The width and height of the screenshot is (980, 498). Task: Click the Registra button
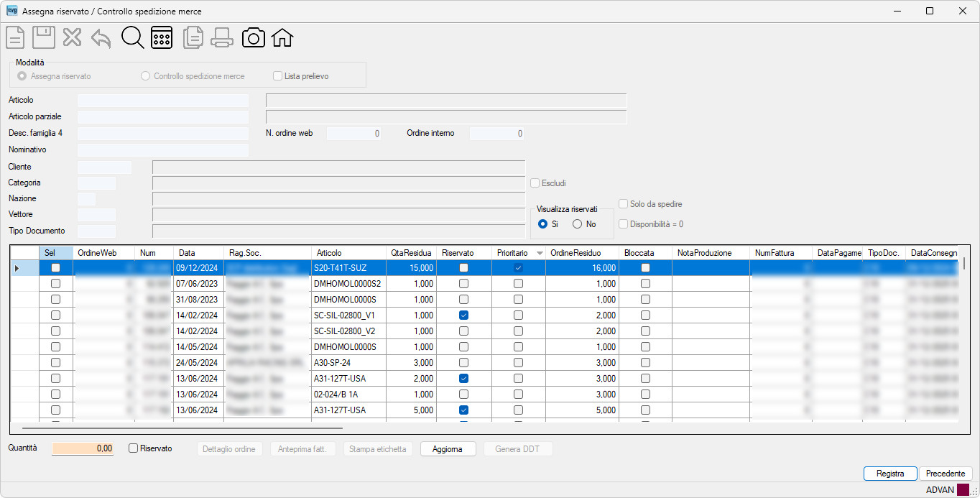[890, 474]
